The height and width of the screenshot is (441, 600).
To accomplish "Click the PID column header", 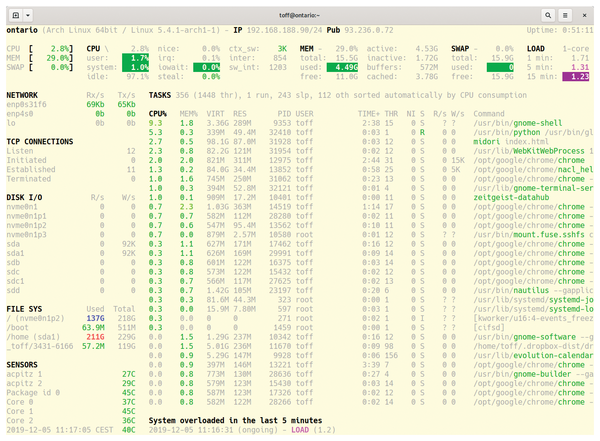I will click(x=284, y=114).
